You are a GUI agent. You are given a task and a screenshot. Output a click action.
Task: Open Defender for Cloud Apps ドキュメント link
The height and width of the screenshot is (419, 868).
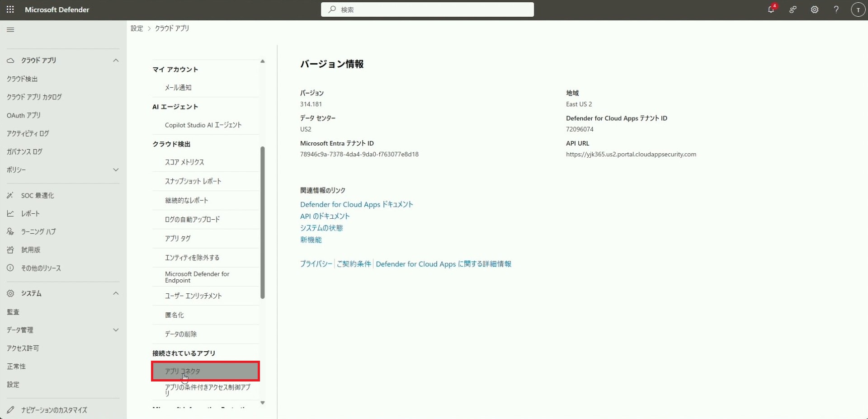click(356, 204)
